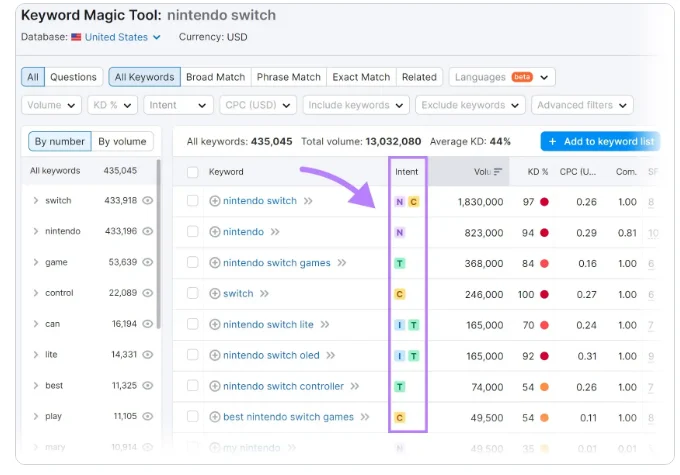Screen dimensions: 680x475
Task: Open the Exclude keywords dropdown
Action: pyautogui.click(x=470, y=105)
